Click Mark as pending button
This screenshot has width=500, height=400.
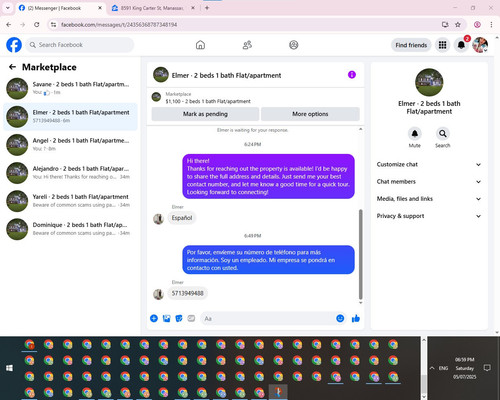pyautogui.click(x=205, y=114)
